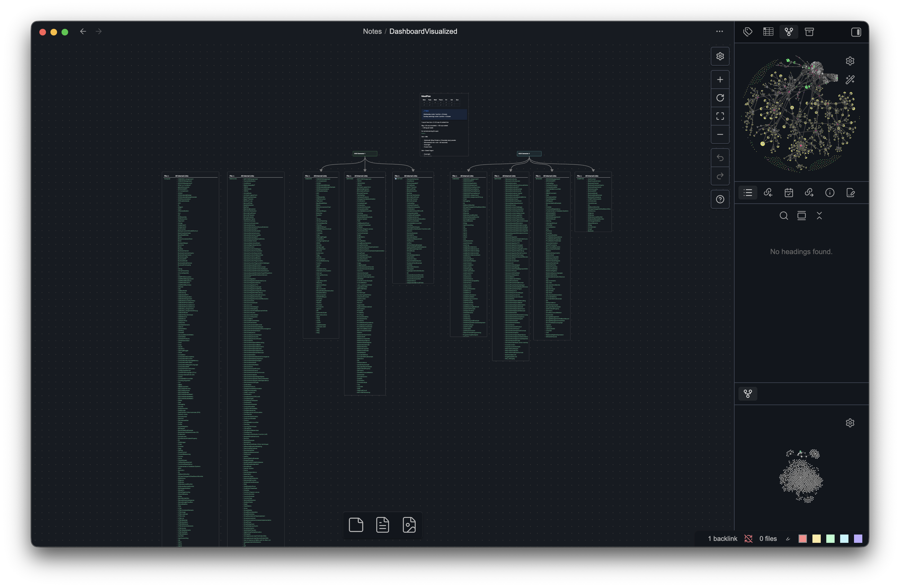Click 'Notes' folder in breadcrumb

coord(372,31)
